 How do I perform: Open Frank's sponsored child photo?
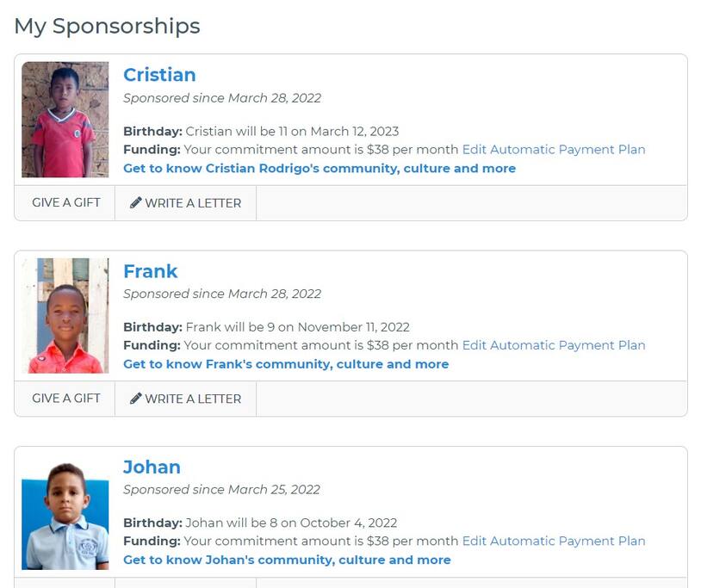pyautogui.click(x=65, y=315)
